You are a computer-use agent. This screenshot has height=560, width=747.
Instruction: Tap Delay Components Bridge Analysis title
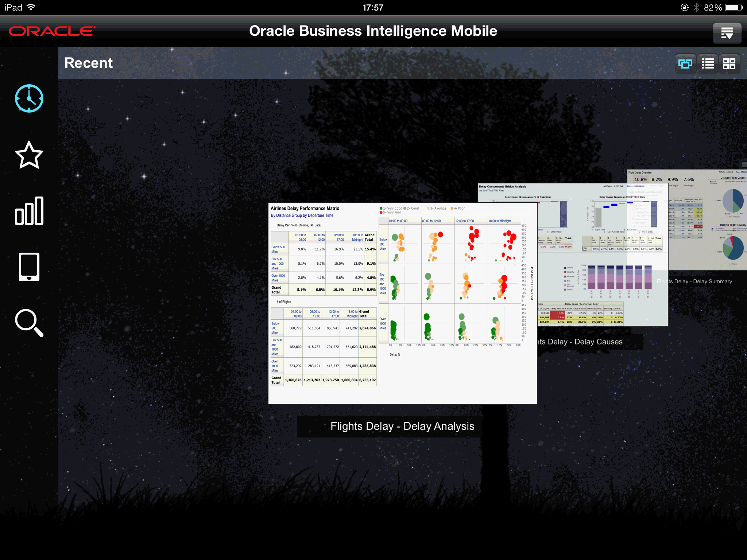pyautogui.click(x=503, y=186)
